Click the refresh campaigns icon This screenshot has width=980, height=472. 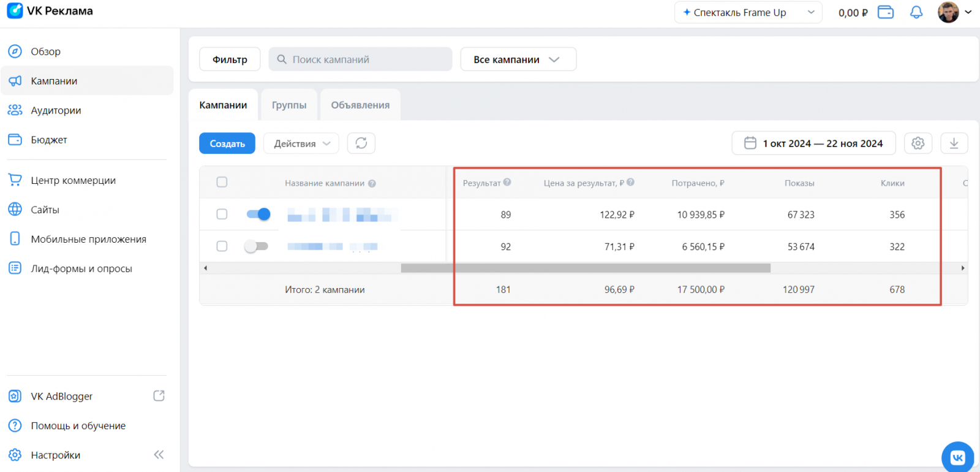click(361, 143)
